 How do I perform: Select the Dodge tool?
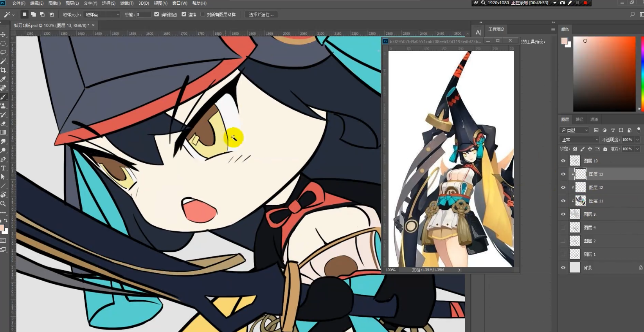(4, 150)
